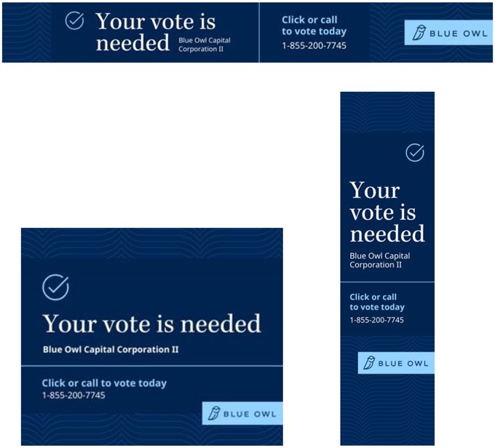
Task: Click the owl logo icon in the vertical banner
Action: (x=369, y=363)
